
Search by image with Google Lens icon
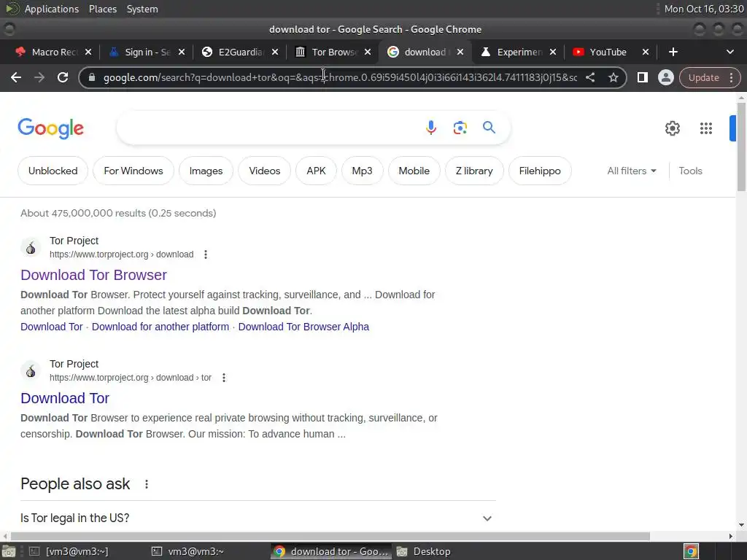click(x=460, y=128)
